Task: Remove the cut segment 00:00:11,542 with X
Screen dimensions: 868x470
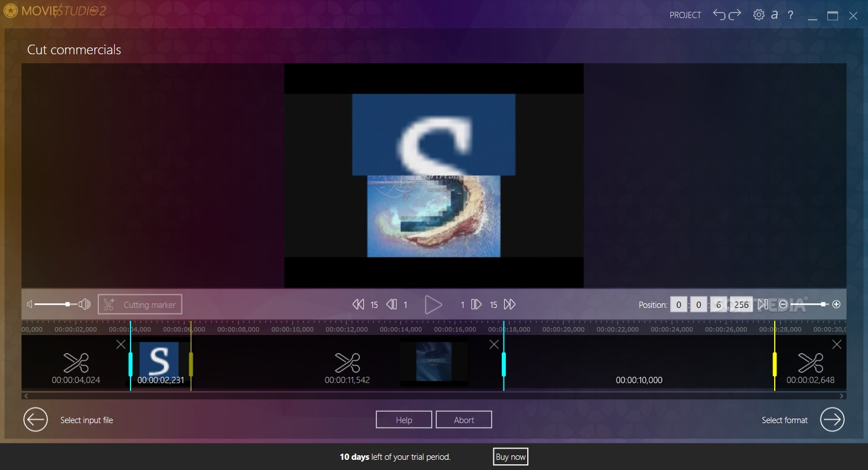Action: click(x=494, y=344)
